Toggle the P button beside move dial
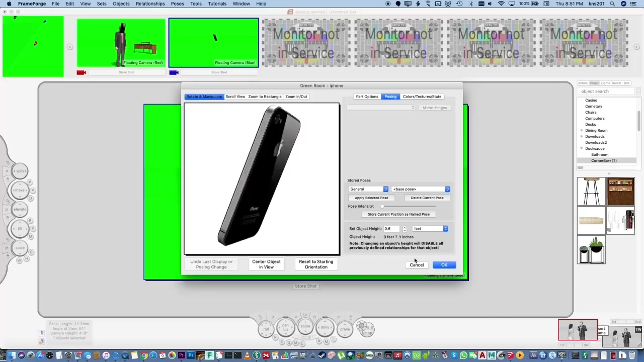The image size is (644, 362). (33, 191)
